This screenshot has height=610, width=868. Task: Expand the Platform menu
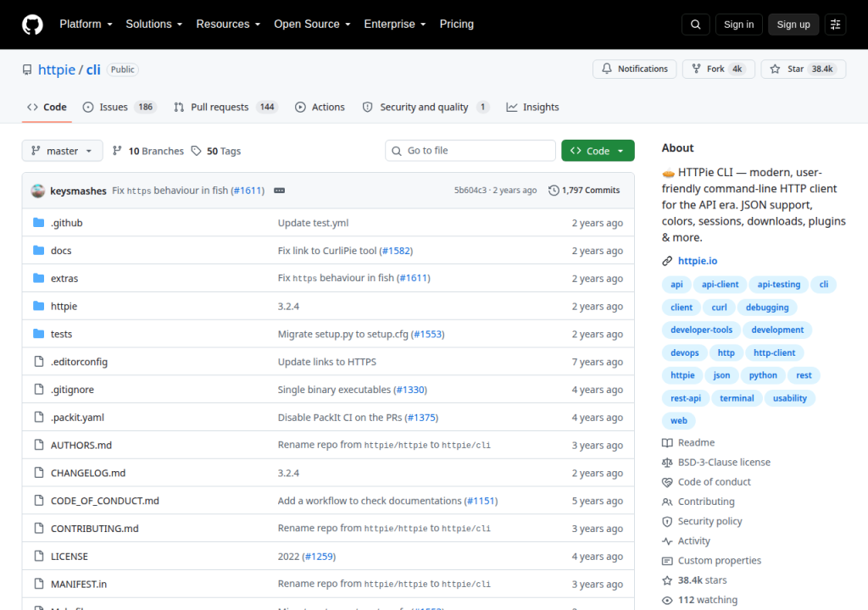(x=86, y=25)
